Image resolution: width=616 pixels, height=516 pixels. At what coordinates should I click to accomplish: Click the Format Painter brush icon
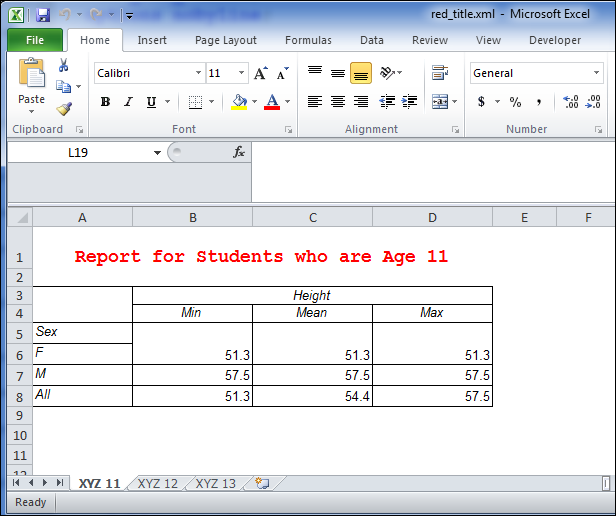(x=64, y=110)
